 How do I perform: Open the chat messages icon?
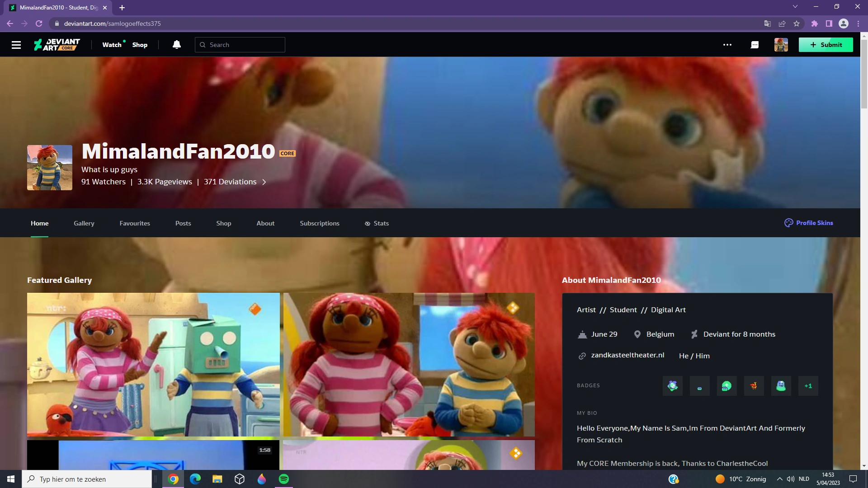click(754, 44)
